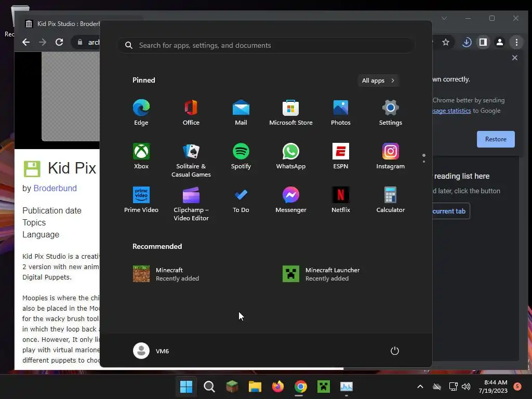Launch the ESPN app
Image resolution: width=532 pixels, height=399 pixels.
click(341, 156)
